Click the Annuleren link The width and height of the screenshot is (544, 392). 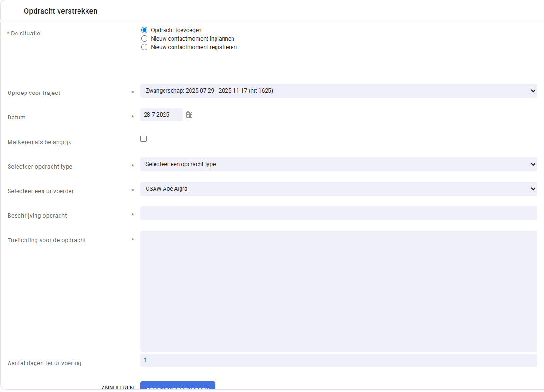tap(118, 387)
